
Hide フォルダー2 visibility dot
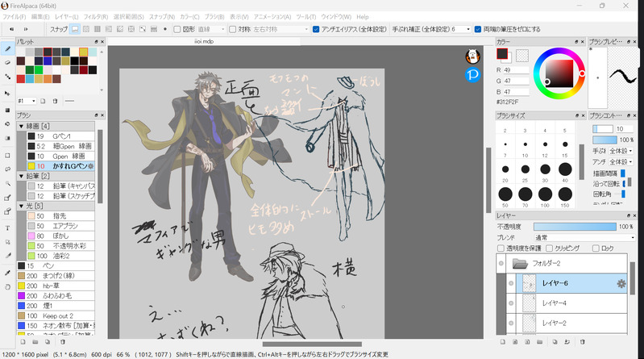pyautogui.click(x=501, y=263)
